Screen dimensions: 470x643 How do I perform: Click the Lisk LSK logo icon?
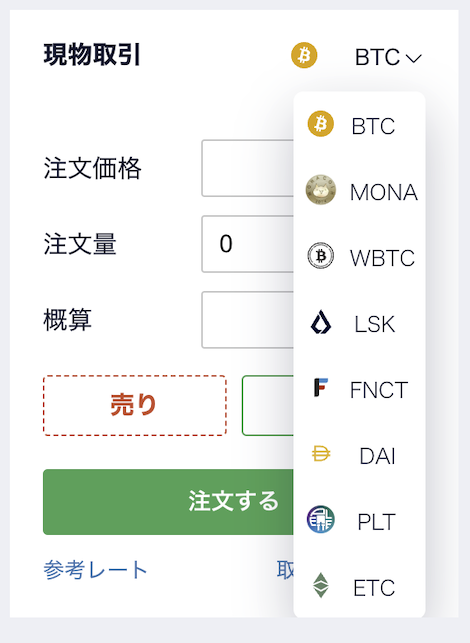pyautogui.click(x=320, y=322)
